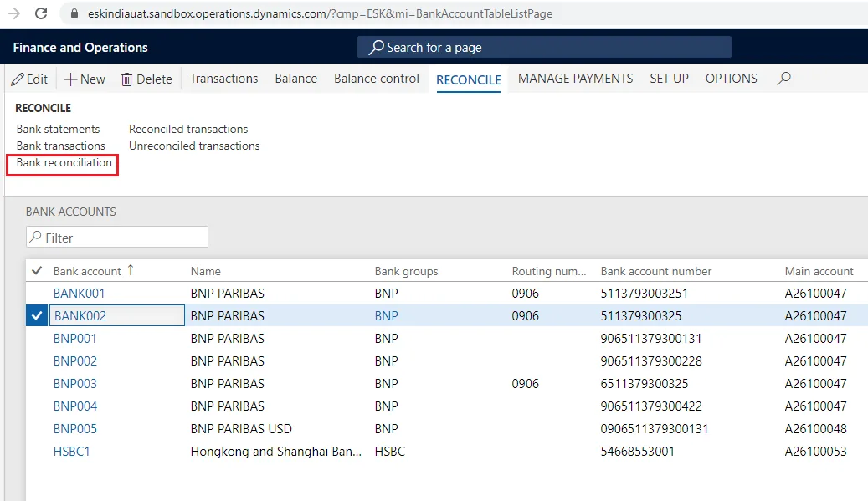Click the Main account column header

tap(819, 271)
